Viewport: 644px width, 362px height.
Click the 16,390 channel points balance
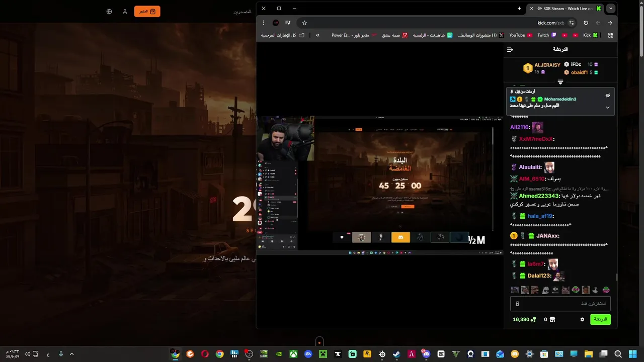(x=524, y=319)
